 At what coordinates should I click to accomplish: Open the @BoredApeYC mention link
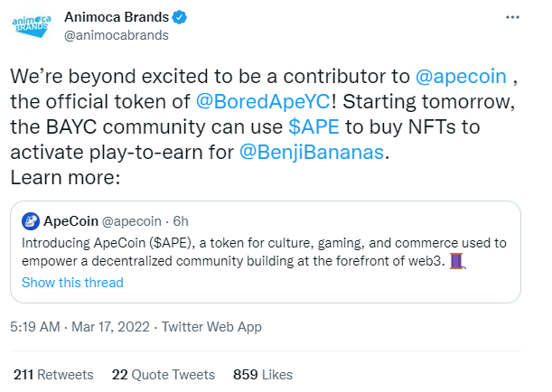(263, 102)
